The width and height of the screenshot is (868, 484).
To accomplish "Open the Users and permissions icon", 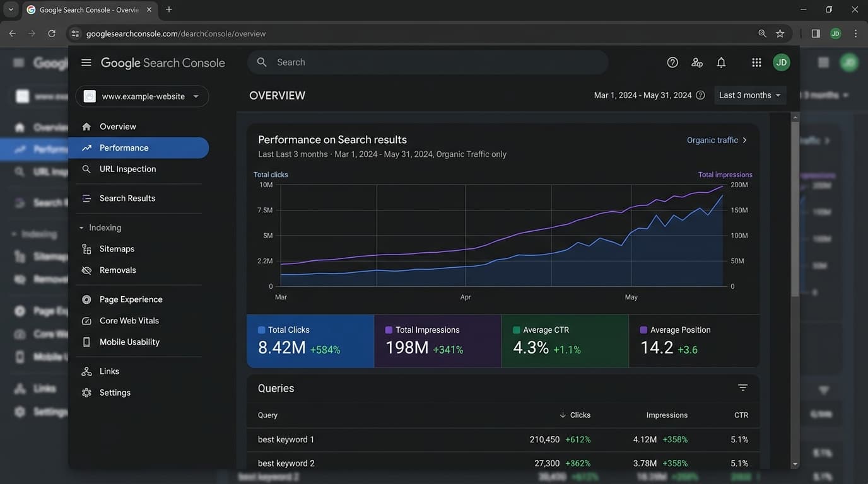I will click(x=697, y=62).
